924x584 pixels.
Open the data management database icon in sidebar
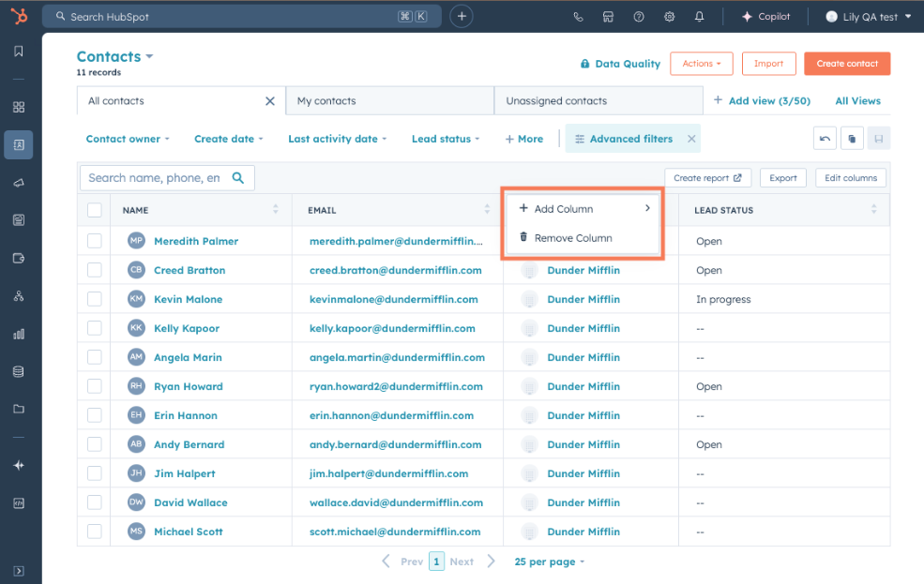click(x=19, y=371)
